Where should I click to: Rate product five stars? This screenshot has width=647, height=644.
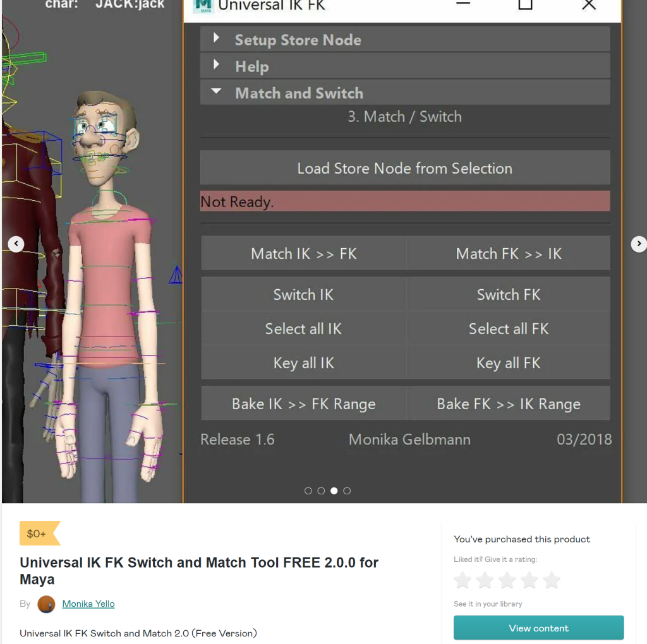point(552,580)
